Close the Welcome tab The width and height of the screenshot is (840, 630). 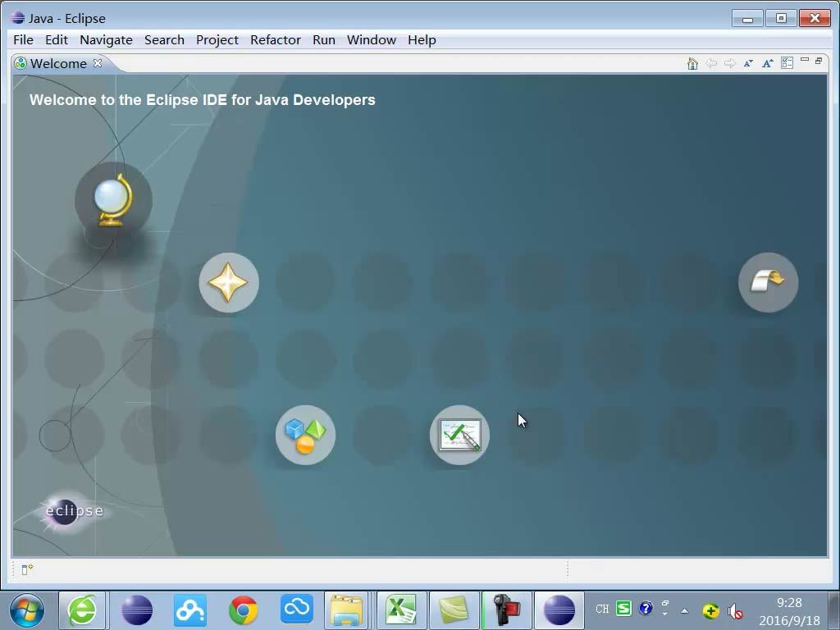pos(98,62)
